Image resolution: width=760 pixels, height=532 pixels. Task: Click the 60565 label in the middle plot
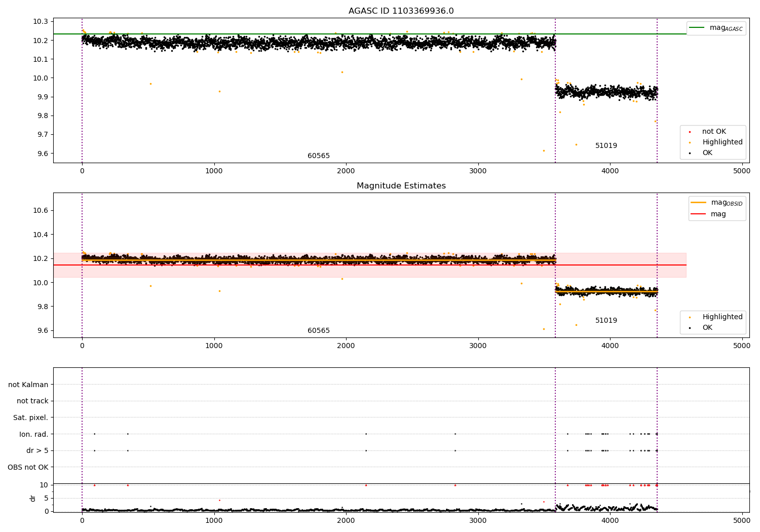tap(319, 331)
